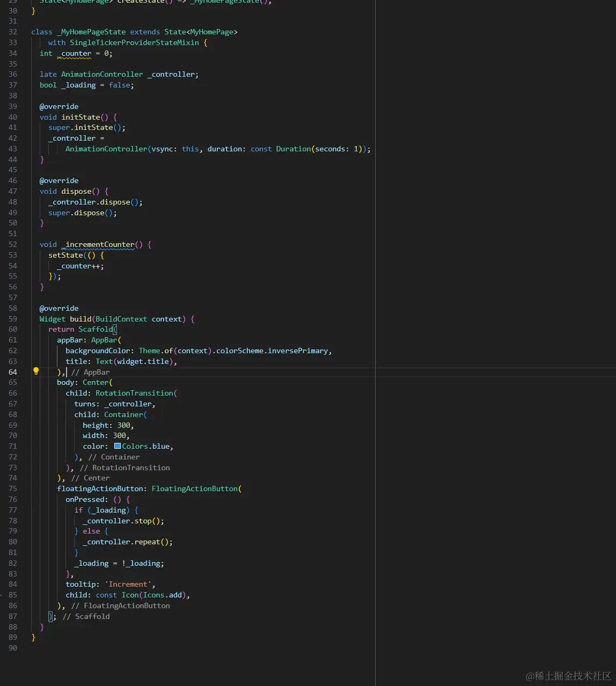The width and height of the screenshot is (616, 686).
Task: Click the SingleTickerProviderStateMixin identifier
Action: tap(134, 42)
